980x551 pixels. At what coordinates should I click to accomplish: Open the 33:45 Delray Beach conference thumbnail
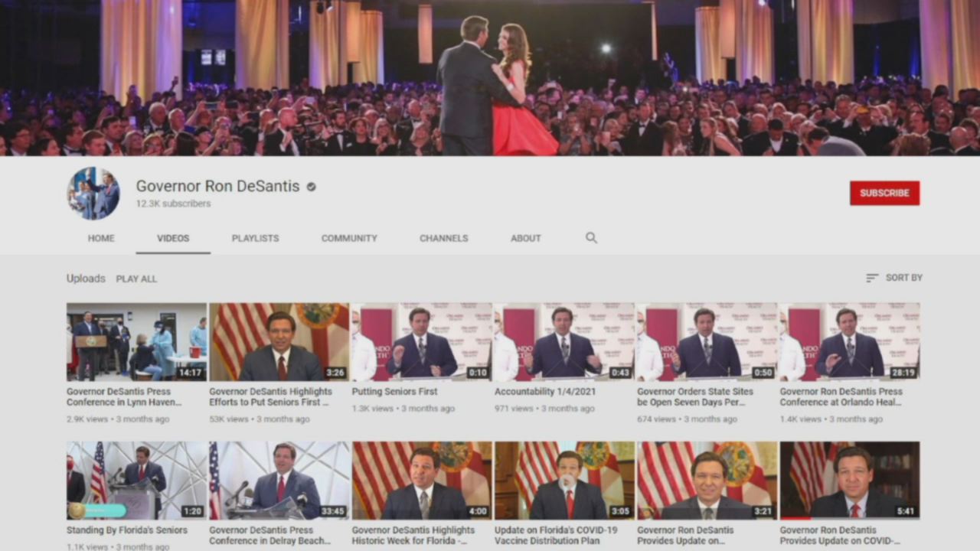pyautogui.click(x=279, y=481)
